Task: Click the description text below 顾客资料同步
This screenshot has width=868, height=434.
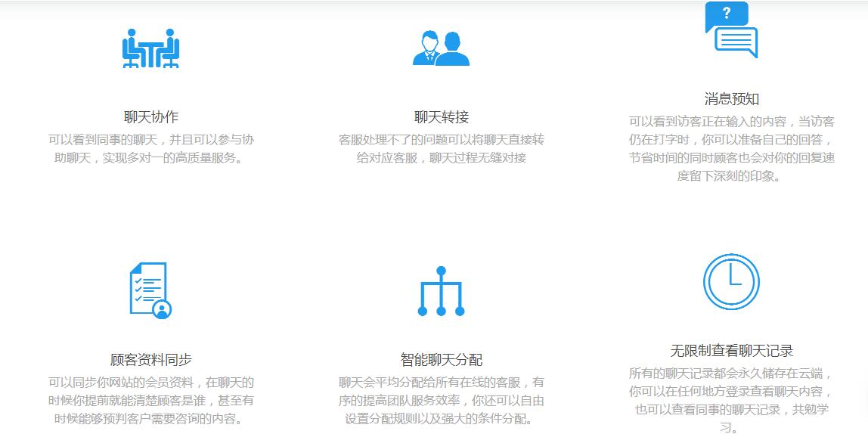Action: click(151, 400)
